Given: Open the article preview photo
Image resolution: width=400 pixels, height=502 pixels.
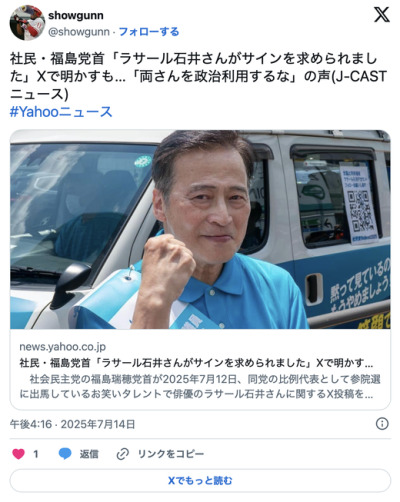Looking at the screenshot, I should click(200, 229).
